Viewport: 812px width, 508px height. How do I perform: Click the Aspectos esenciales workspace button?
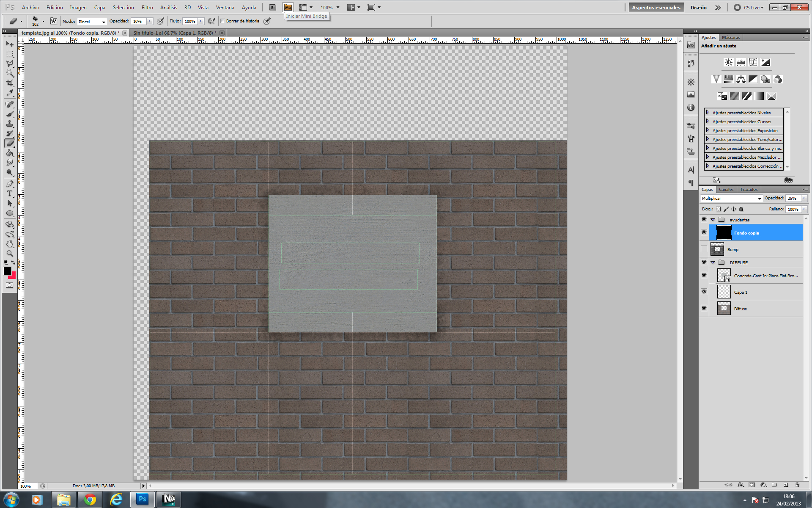point(656,7)
